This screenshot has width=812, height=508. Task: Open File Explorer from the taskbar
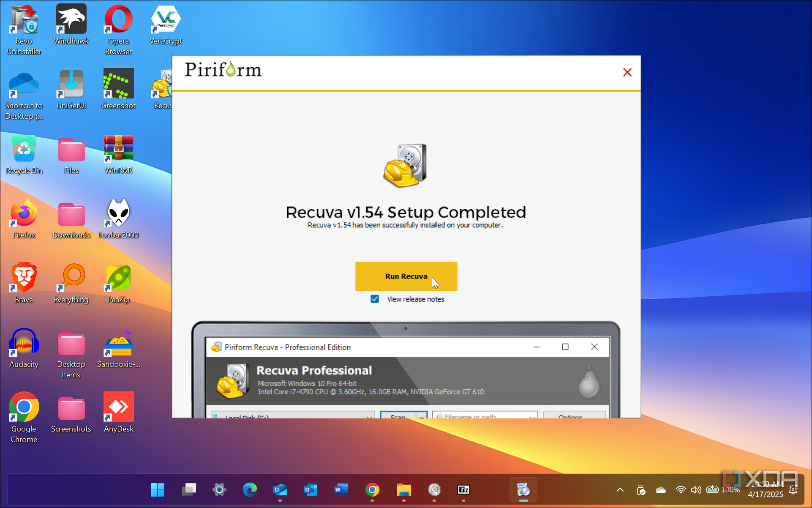pos(404,490)
